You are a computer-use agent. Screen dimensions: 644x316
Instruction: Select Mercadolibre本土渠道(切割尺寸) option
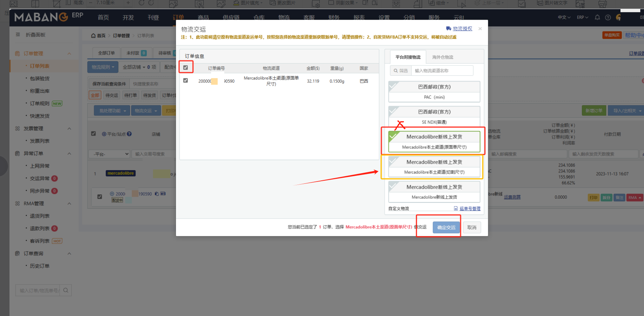(x=434, y=167)
